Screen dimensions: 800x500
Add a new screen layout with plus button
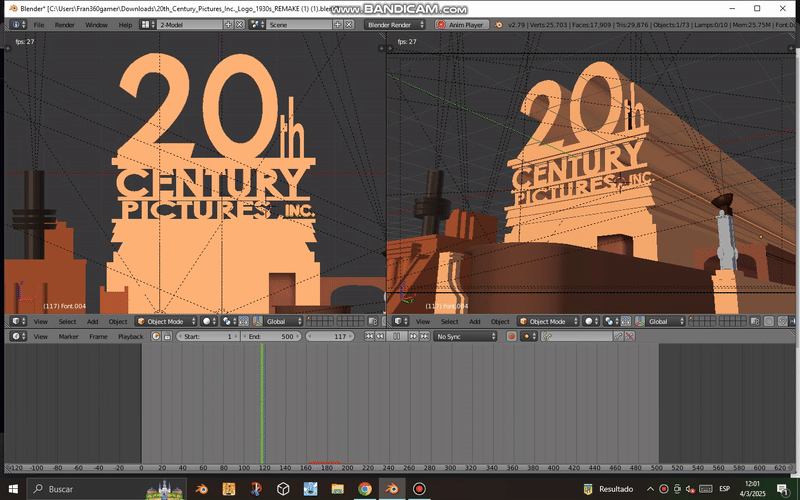pyautogui.click(x=228, y=24)
